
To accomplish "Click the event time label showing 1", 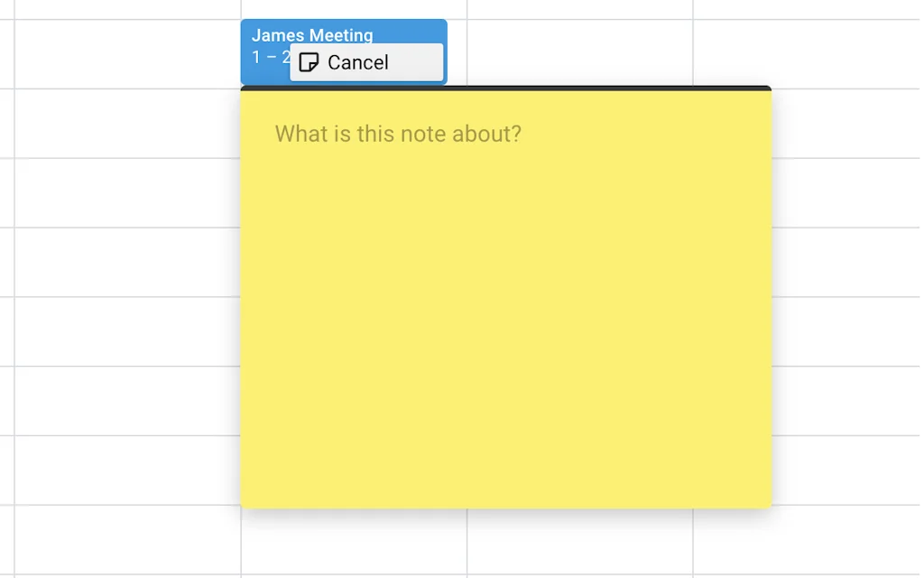I will [x=255, y=57].
